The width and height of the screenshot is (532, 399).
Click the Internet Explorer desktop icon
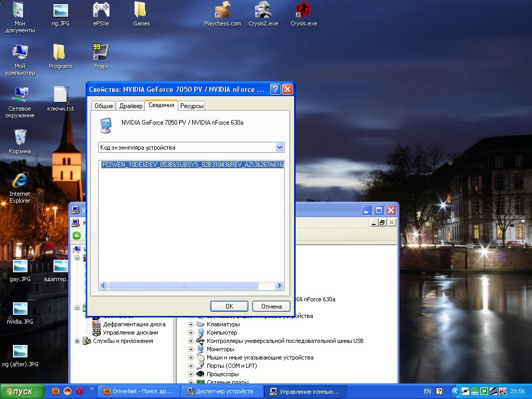[x=20, y=181]
